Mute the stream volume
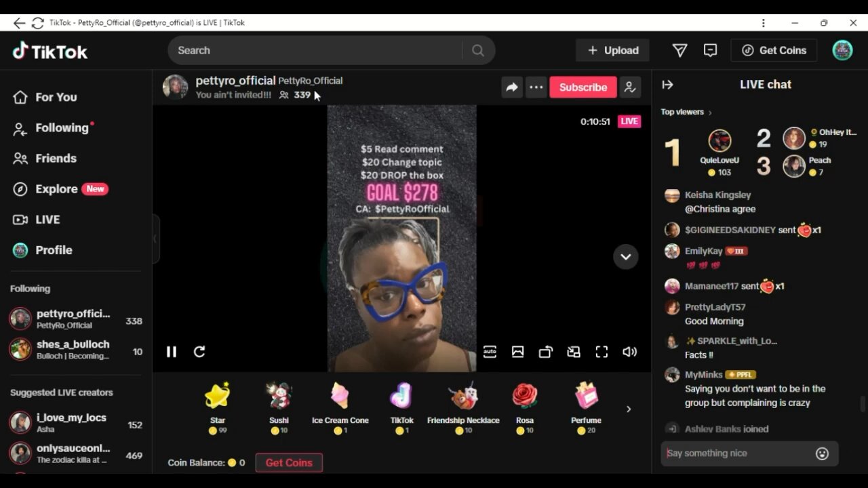 coord(630,352)
